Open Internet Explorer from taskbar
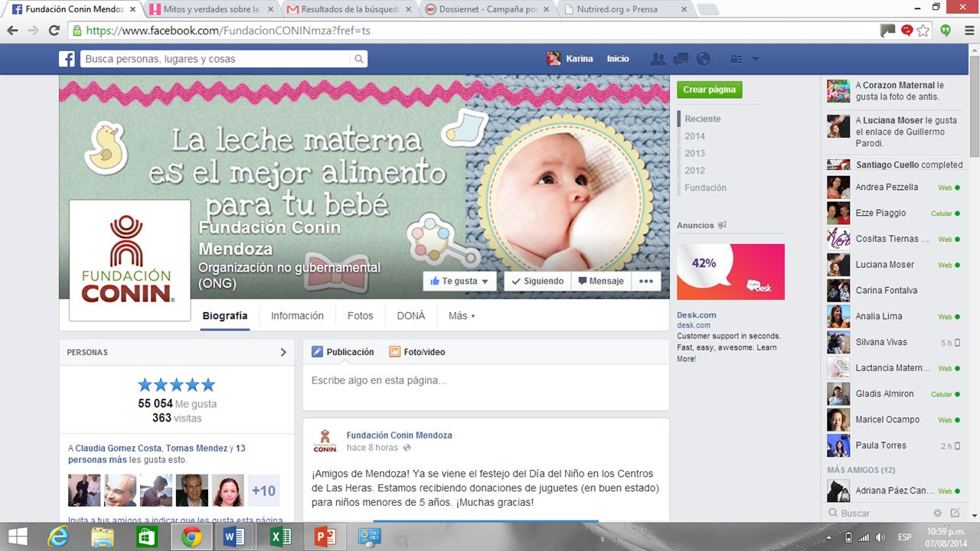The width and height of the screenshot is (980, 551). click(x=57, y=537)
